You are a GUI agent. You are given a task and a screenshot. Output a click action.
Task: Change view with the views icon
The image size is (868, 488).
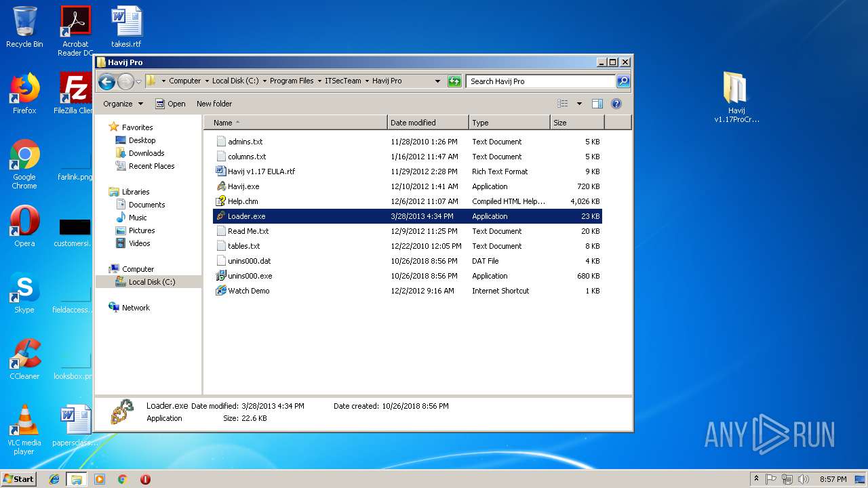[x=563, y=104]
